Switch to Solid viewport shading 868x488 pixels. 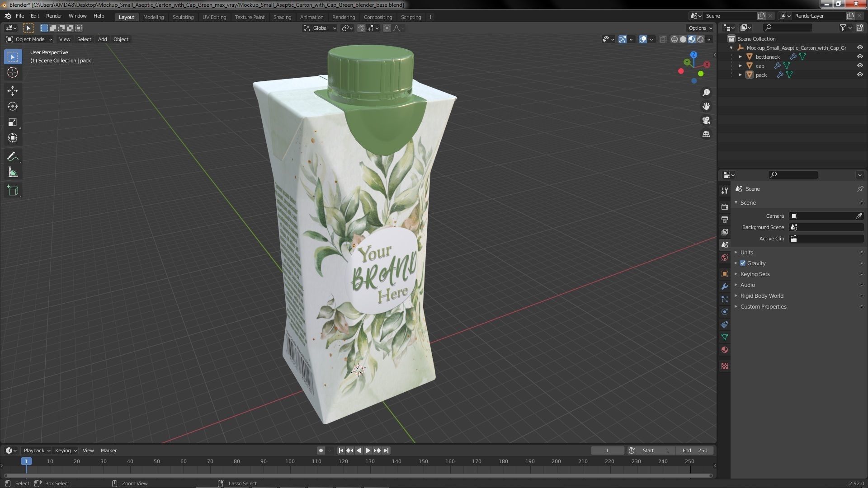[x=683, y=39]
